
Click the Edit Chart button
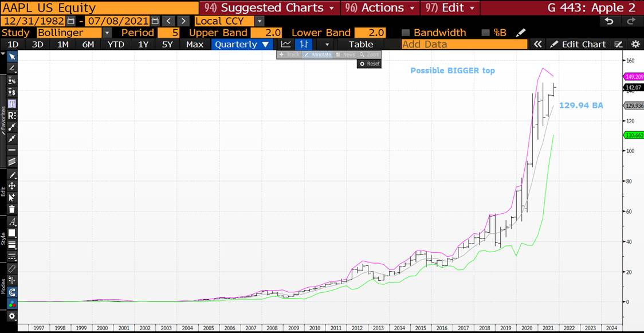click(x=578, y=44)
